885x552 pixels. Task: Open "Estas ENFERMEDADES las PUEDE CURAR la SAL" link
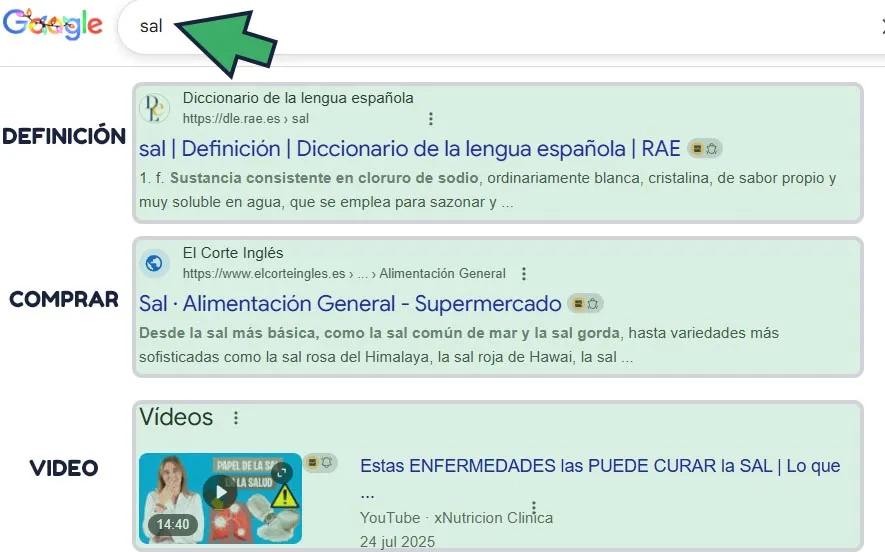[600, 466]
